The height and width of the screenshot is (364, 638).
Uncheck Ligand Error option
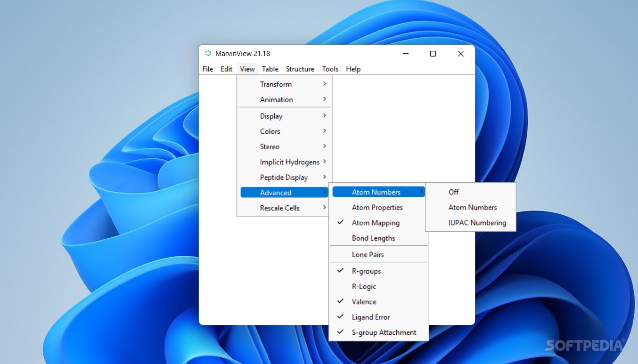click(x=378, y=317)
